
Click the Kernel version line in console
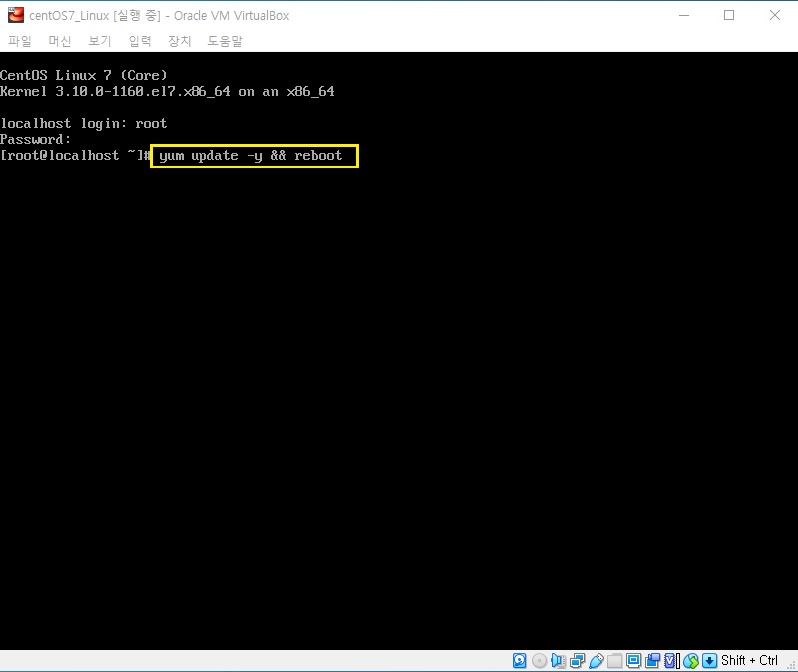[168, 91]
